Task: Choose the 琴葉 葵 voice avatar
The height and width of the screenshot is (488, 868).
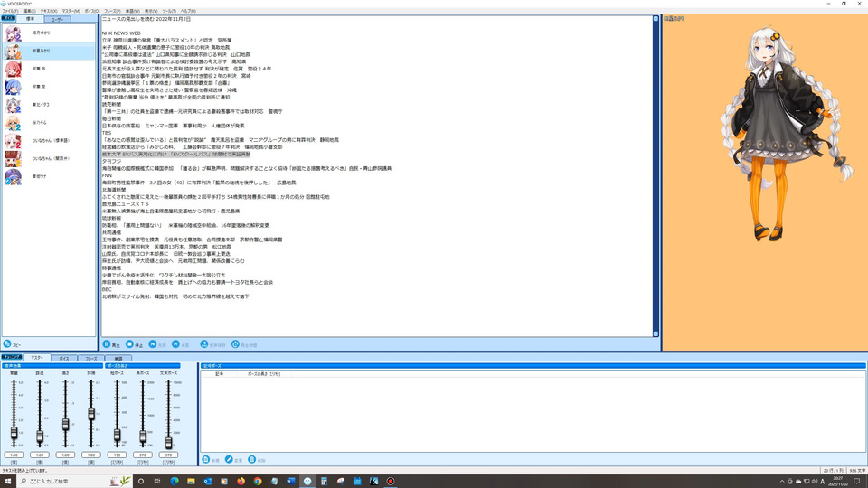Action: tap(13, 87)
